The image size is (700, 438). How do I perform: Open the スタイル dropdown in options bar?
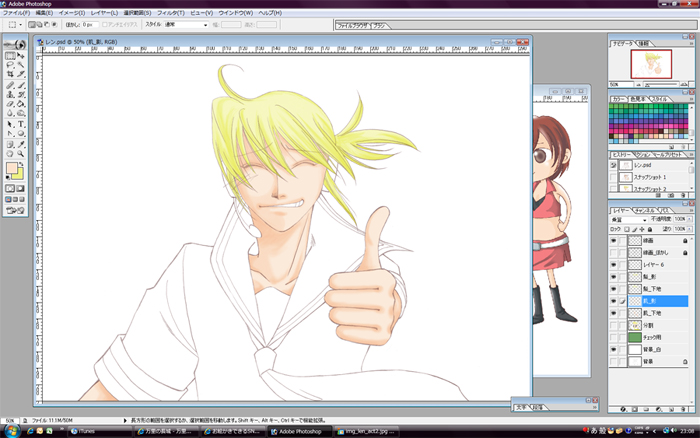[x=187, y=23]
